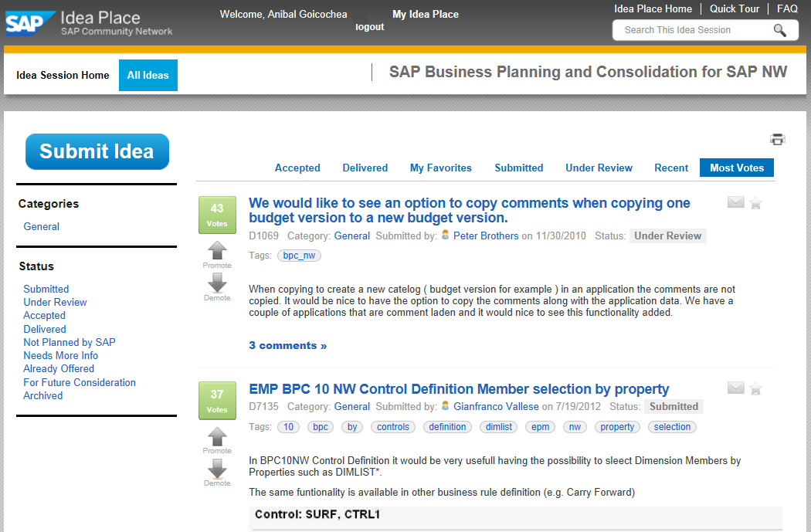Demote the EMP BPC 10 idea
This screenshot has width=811, height=532.
(217, 469)
